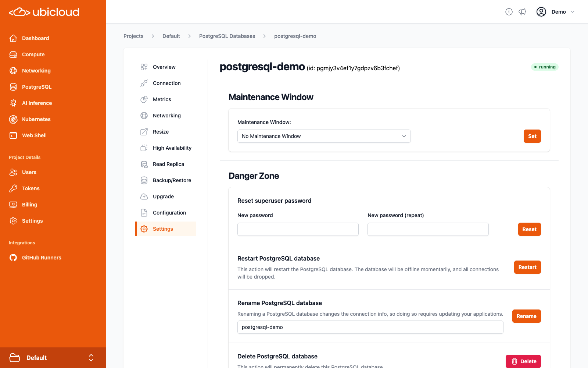Click the Set maintenance window button

pyautogui.click(x=532, y=136)
